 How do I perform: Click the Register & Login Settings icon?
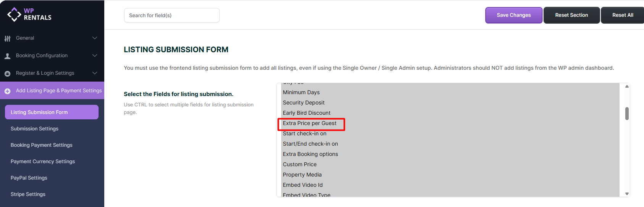click(x=7, y=74)
